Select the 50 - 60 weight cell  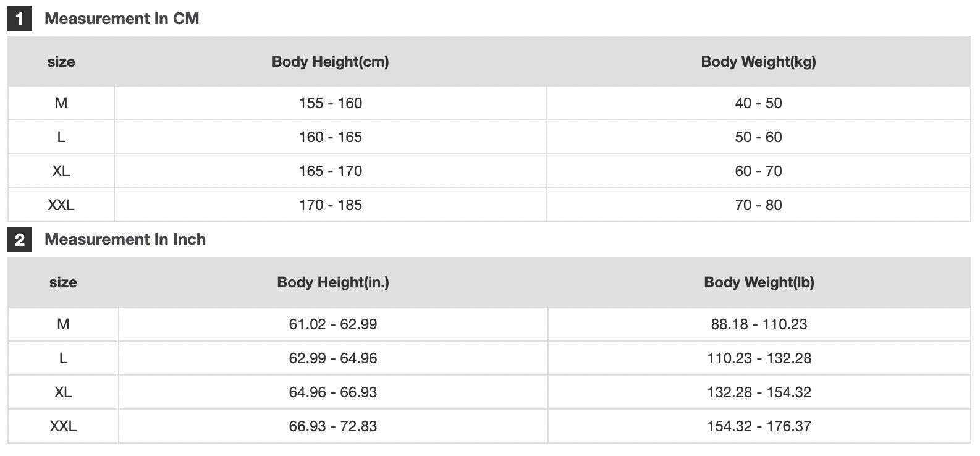pos(758,137)
